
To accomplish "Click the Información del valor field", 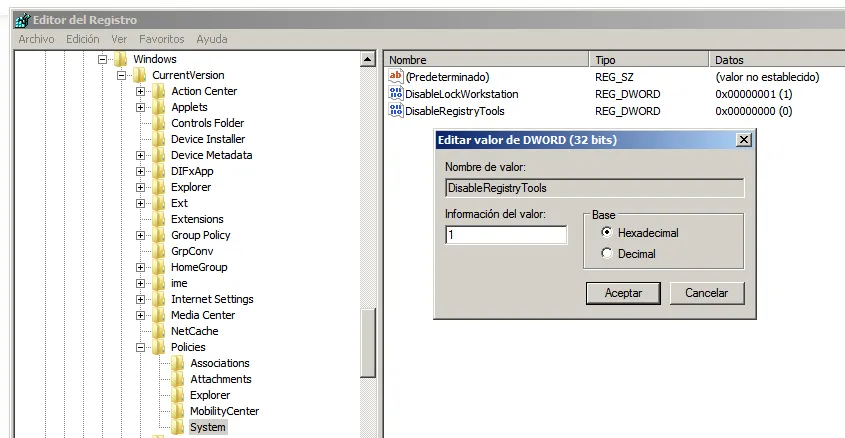I will [x=506, y=235].
